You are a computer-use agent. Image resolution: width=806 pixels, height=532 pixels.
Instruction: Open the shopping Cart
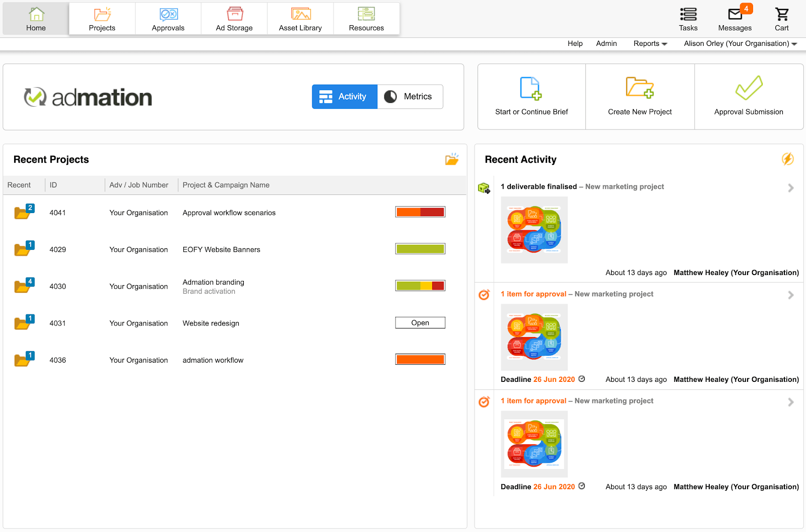(x=781, y=19)
